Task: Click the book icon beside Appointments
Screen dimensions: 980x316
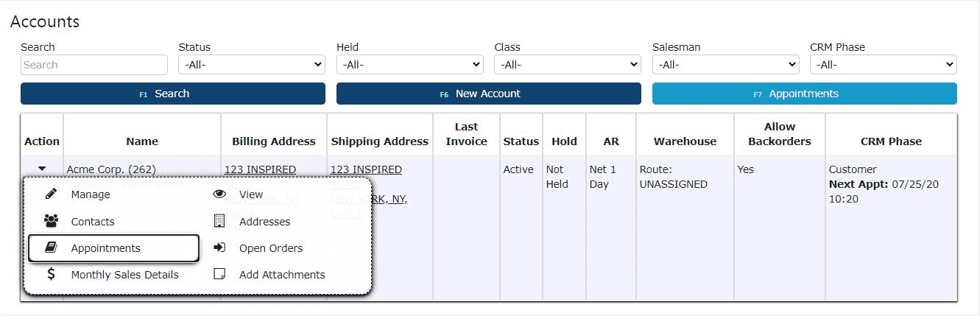Action: (51, 248)
